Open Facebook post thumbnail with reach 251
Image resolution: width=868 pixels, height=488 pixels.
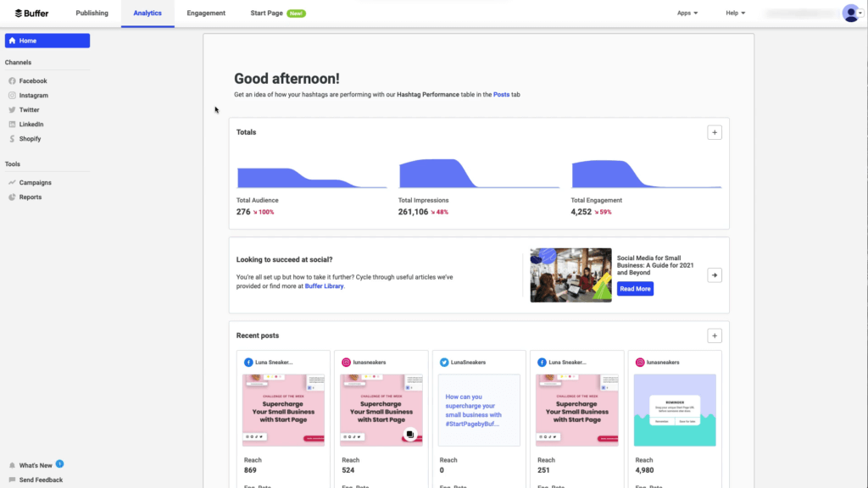tap(576, 410)
